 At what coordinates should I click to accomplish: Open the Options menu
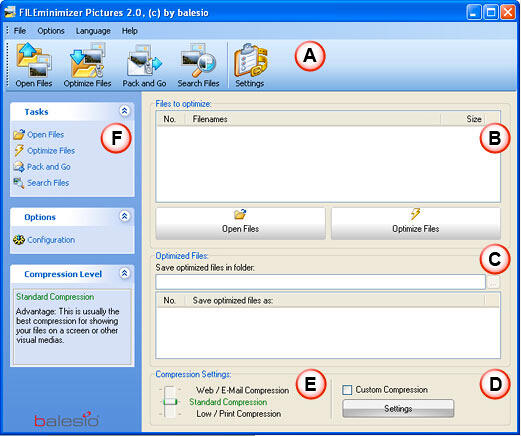(51, 31)
